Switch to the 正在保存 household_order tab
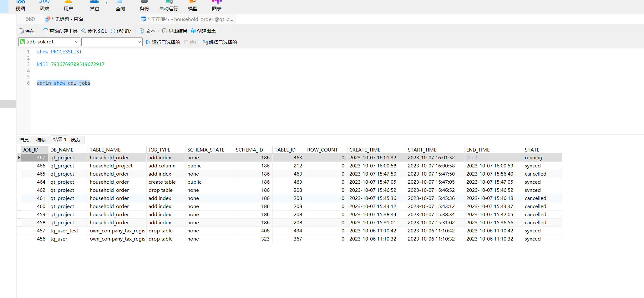 (x=187, y=19)
